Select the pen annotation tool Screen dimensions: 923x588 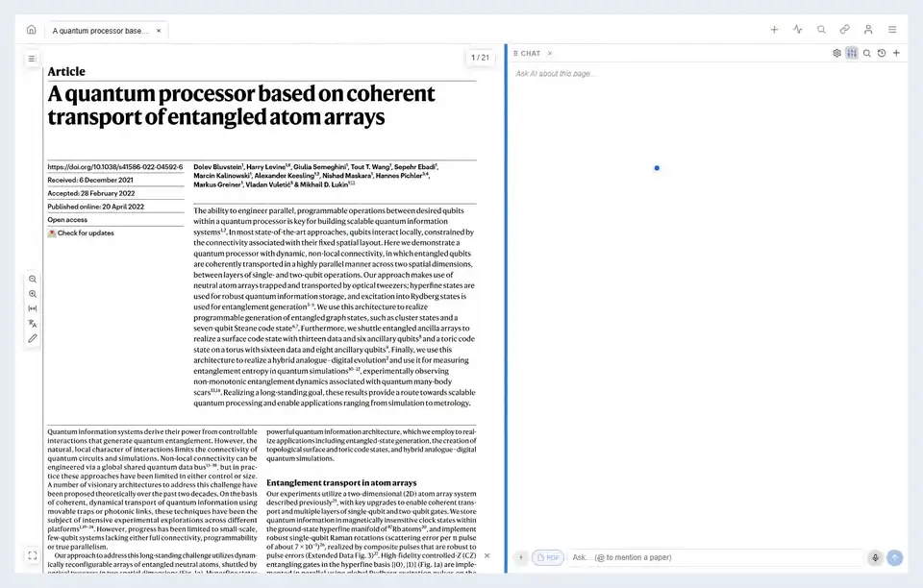[x=33, y=338]
